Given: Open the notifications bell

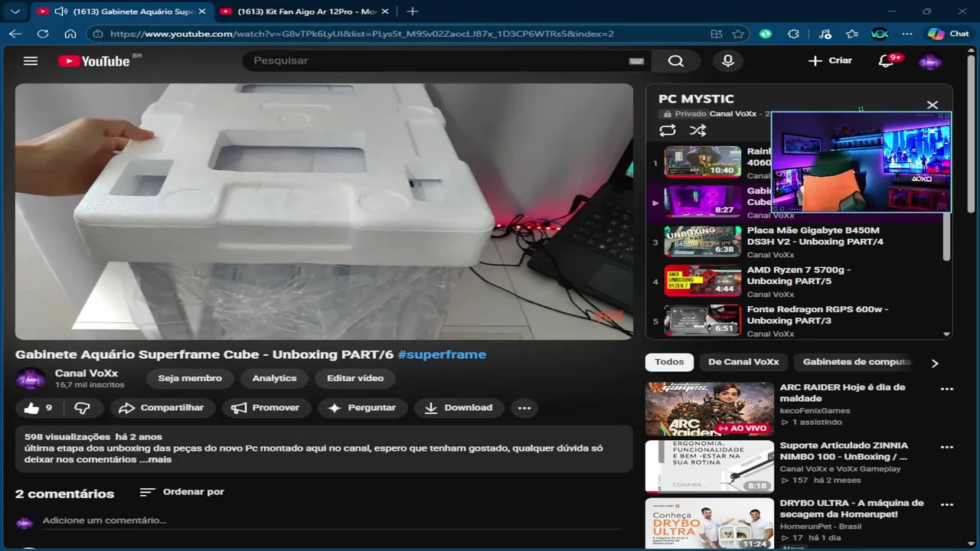Looking at the screenshot, I should click(887, 61).
